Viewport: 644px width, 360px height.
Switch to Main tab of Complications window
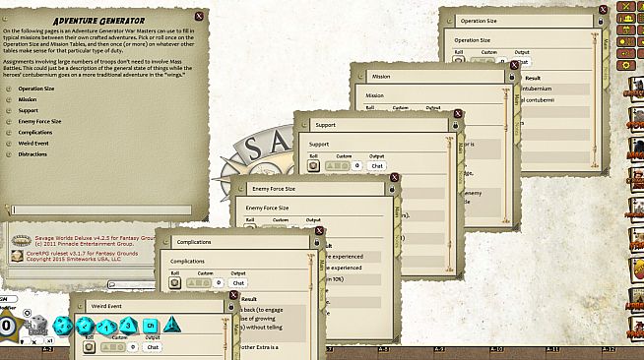pos(322,266)
